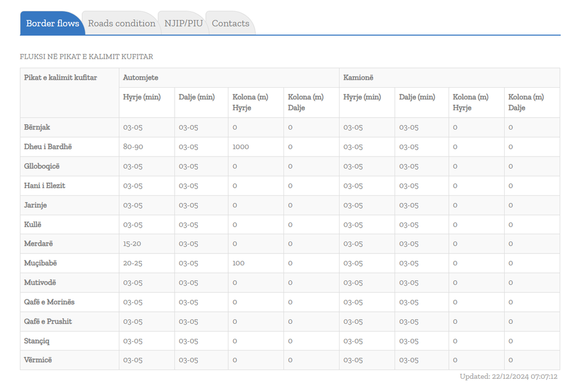Click the 20-25 entry time for Muçibabë
Viewport: 586px width, 392px height.
tap(133, 263)
